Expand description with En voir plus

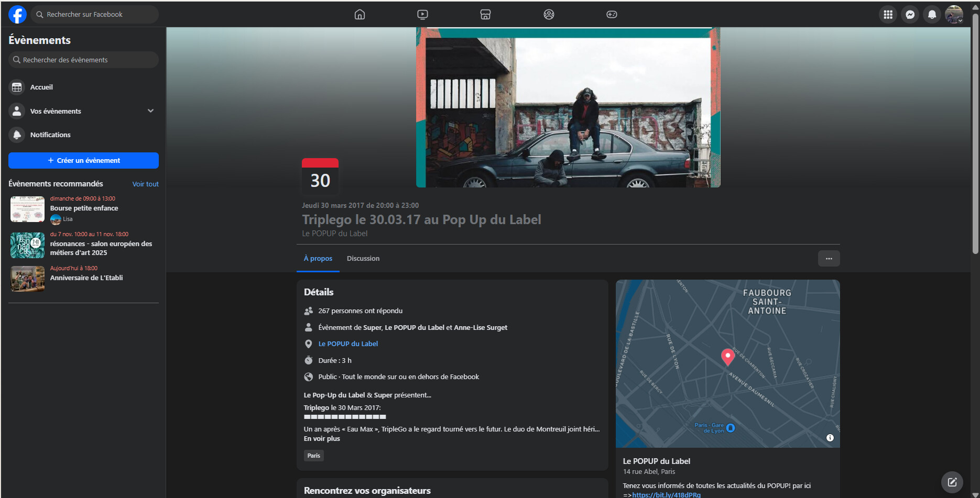[322, 439]
